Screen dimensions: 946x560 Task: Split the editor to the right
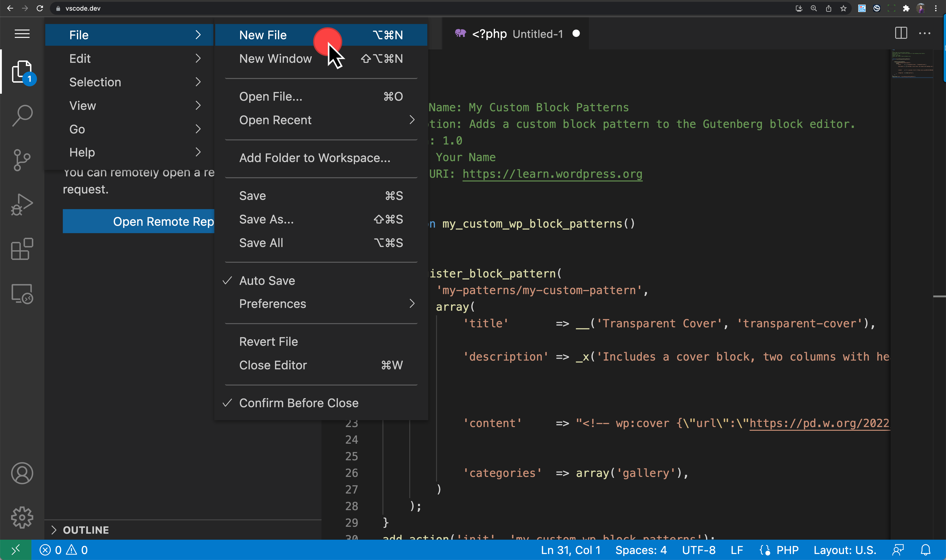click(901, 33)
